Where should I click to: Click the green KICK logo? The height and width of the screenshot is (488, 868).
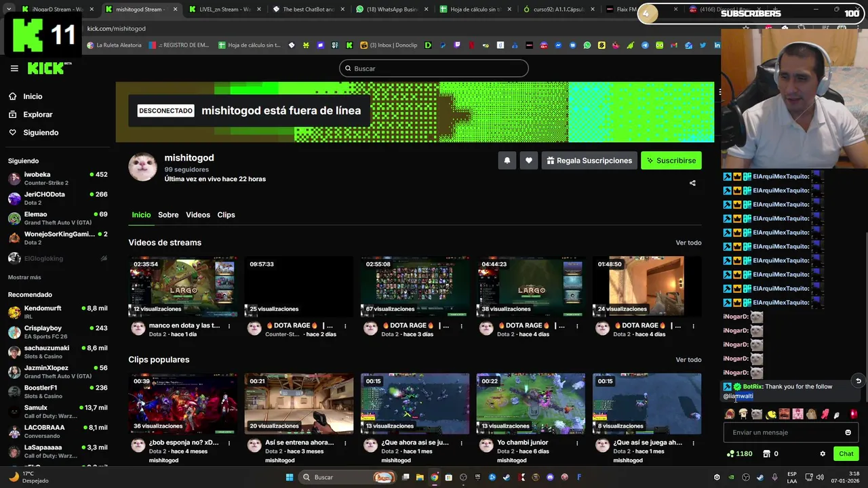click(x=49, y=68)
